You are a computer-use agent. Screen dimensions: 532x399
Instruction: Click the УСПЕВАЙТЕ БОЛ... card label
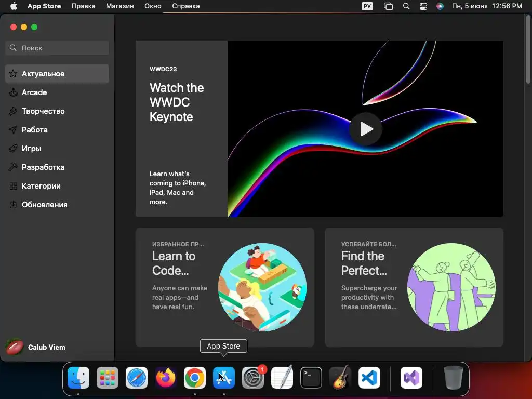368,244
